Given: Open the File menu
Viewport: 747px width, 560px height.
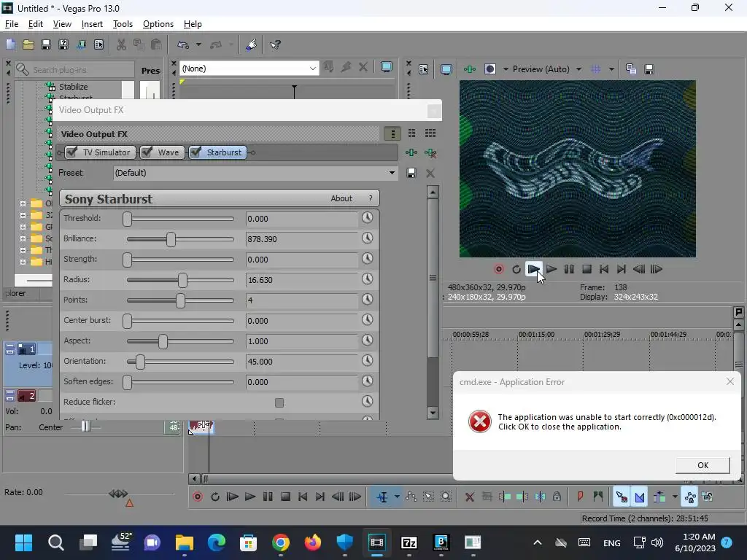Looking at the screenshot, I should pyautogui.click(x=12, y=24).
